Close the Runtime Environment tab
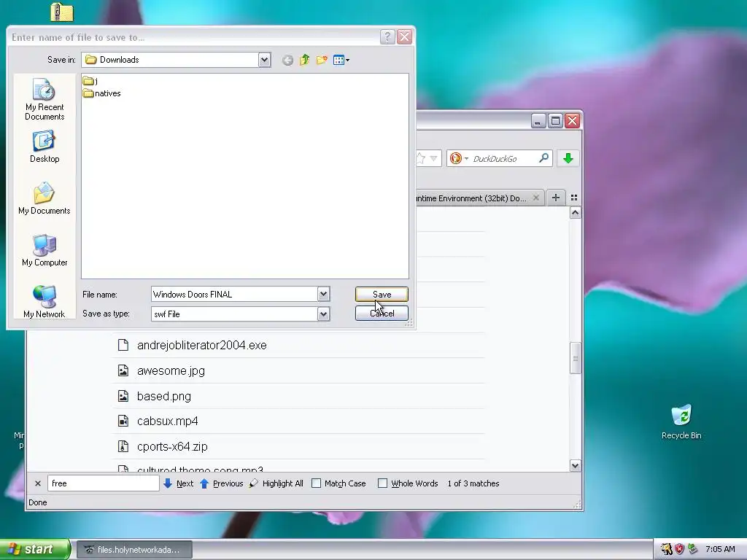The height and width of the screenshot is (560, 747). [x=536, y=198]
